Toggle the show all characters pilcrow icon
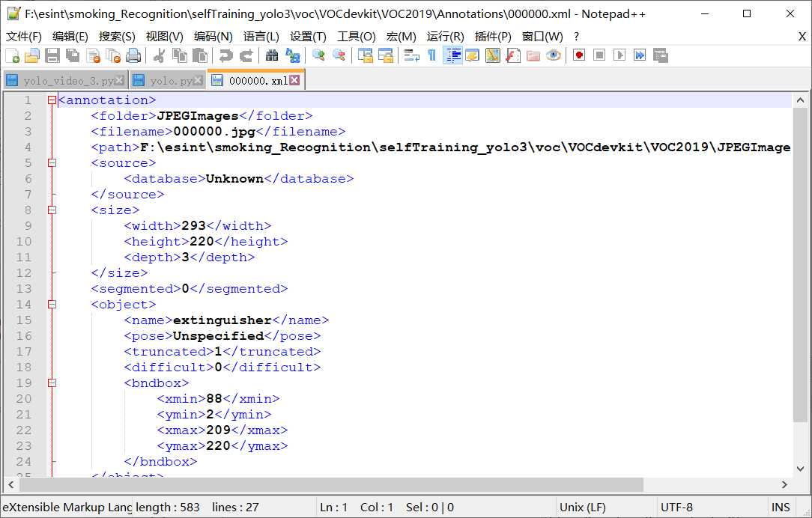The width and height of the screenshot is (812, 518). 431,55
